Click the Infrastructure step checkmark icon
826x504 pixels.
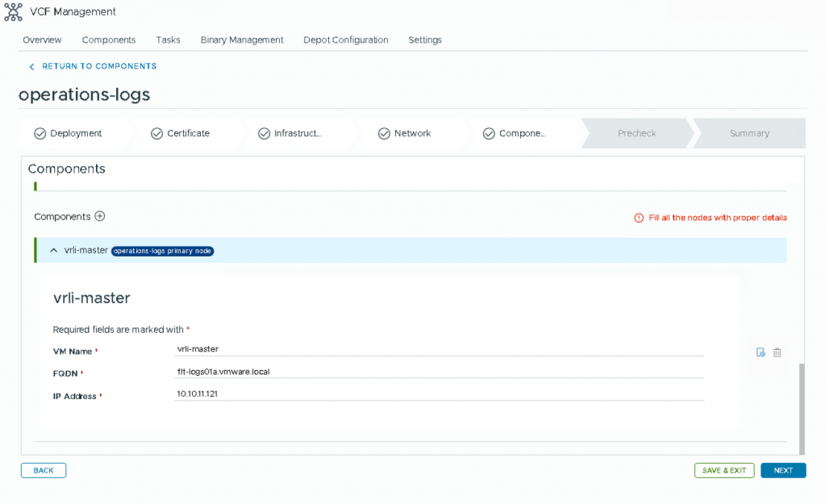(264, 134)
